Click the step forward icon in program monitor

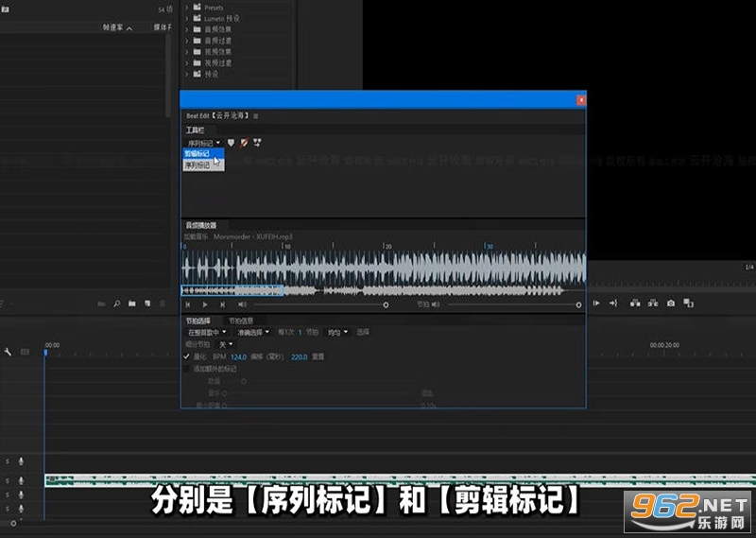click(596, 303)
